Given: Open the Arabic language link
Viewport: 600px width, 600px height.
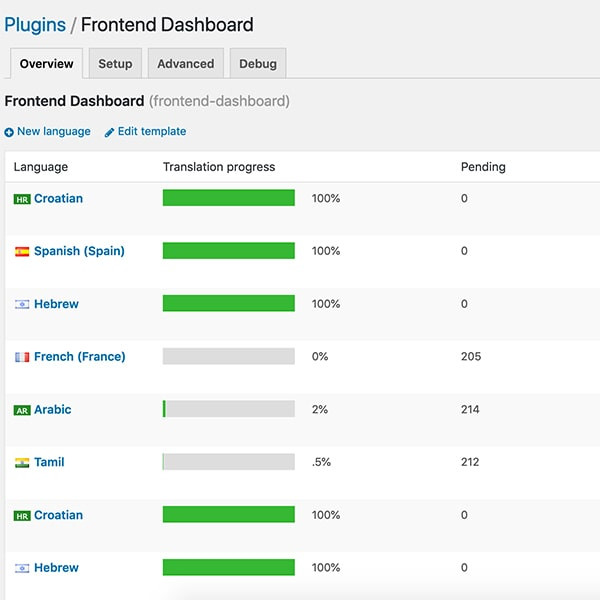Looking at the screenshot, I should point(52,410).
